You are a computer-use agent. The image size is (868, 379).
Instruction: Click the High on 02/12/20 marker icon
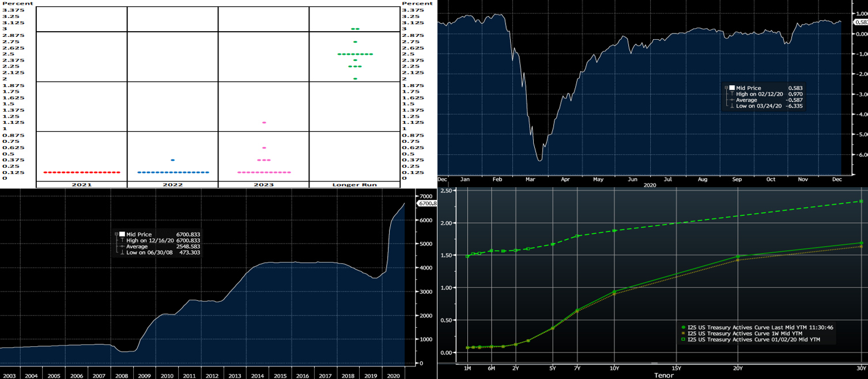pos(732,94)
